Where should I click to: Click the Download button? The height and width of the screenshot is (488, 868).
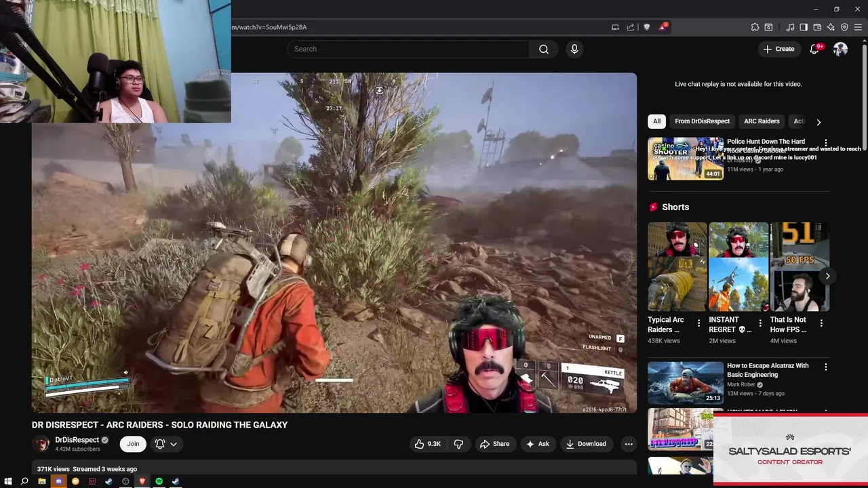586,444
